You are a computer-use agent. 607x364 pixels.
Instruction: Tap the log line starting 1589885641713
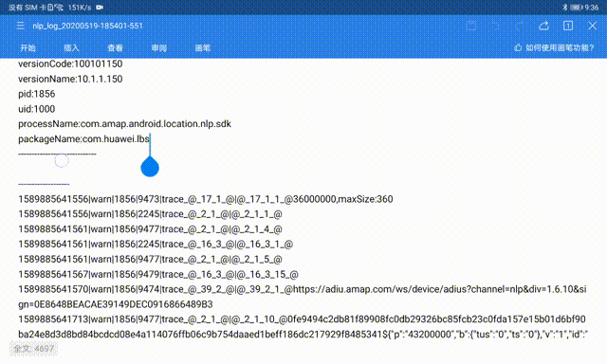click(x=302, y=319)
